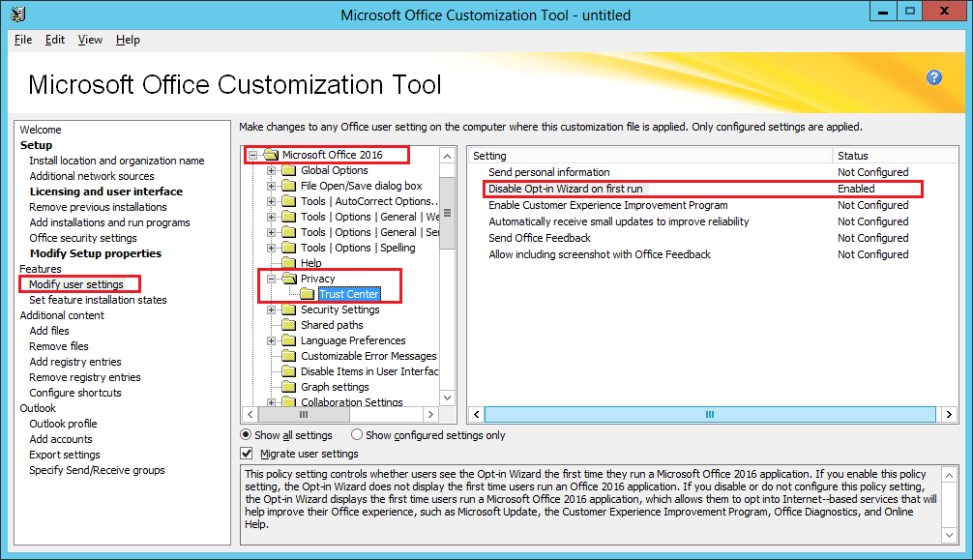Screen dimensions: 973x560
Task: Expand the Tools AutoCorrect Options node
Action: [271, 202]
